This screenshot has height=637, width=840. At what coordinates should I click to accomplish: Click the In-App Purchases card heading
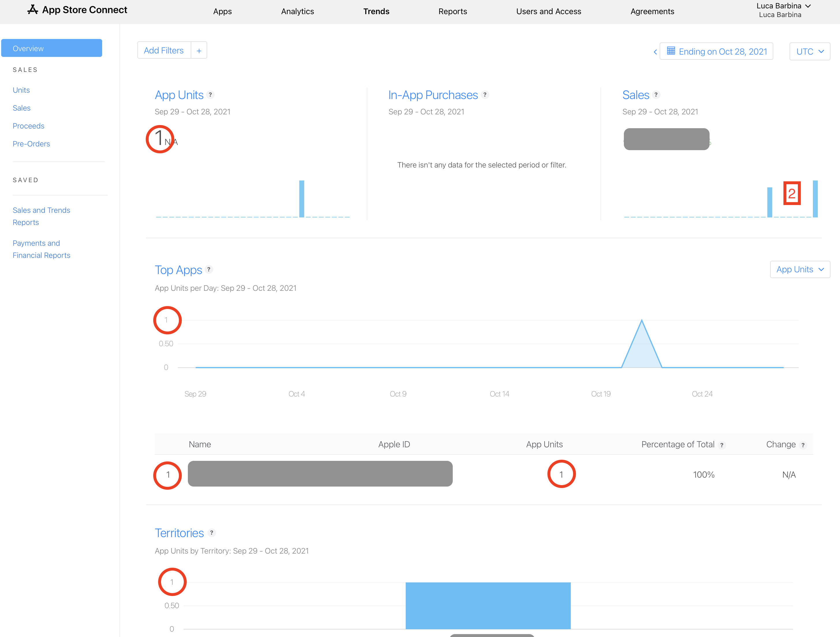pyautogui.click(x=433, y=95)
